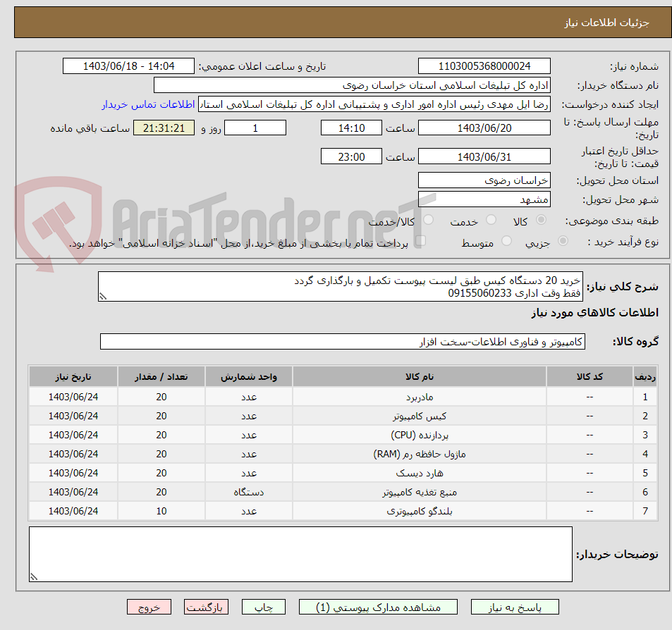The height and width of the screenshot is (630, 672).
Task: Click the buyer organization name field
Action: [x=352, y=85]
